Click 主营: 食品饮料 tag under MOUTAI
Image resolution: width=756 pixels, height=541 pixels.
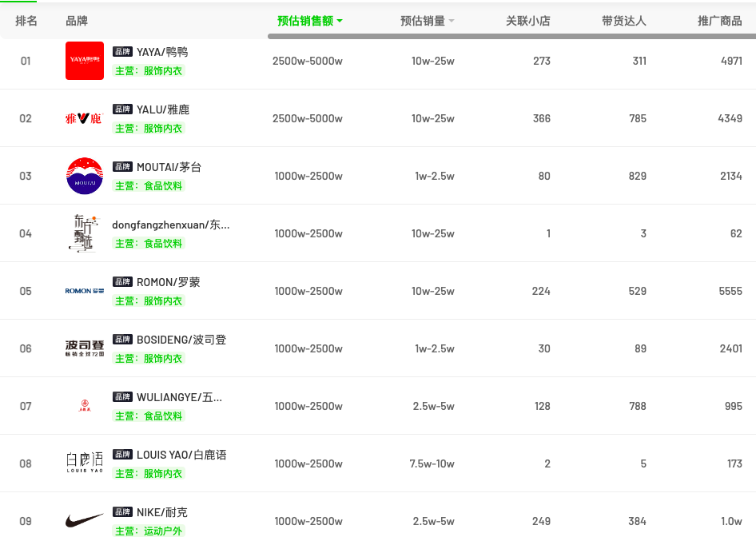[x=149, y=185]
